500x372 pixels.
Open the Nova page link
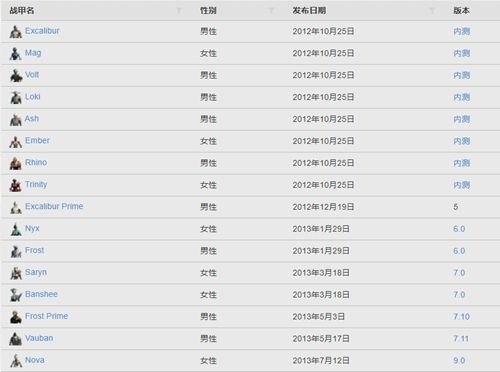[x=35, y=360]
